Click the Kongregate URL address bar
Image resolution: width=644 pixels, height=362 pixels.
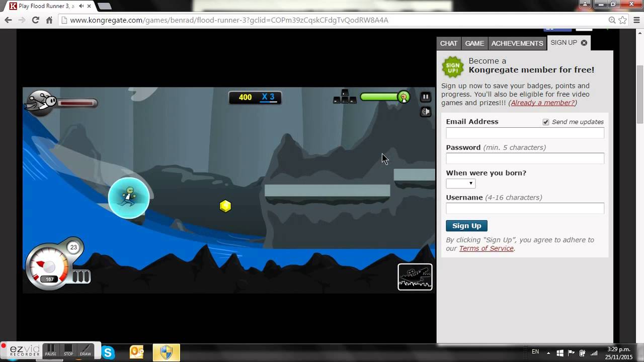(332, 20)
